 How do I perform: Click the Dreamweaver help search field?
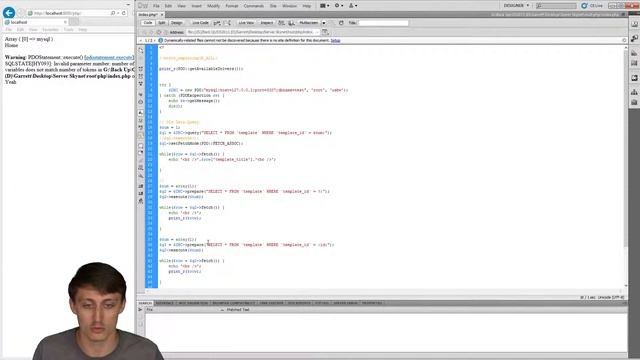[556, 6]
